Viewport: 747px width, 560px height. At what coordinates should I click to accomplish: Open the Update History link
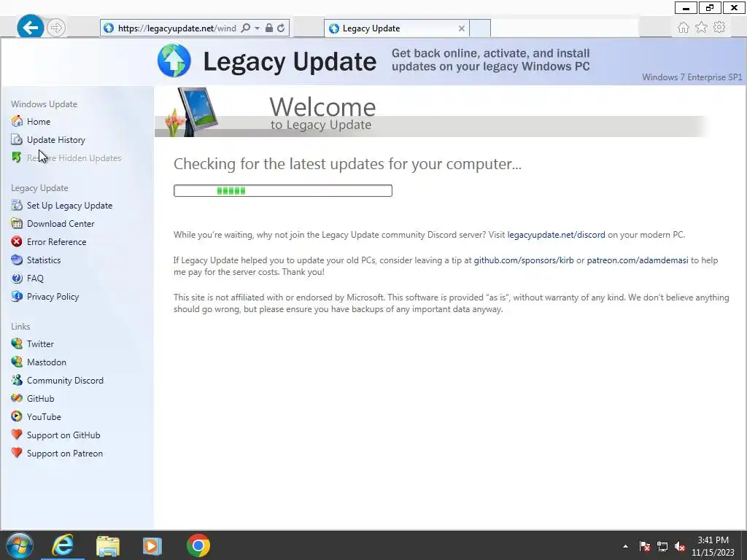tap(55, 139)
